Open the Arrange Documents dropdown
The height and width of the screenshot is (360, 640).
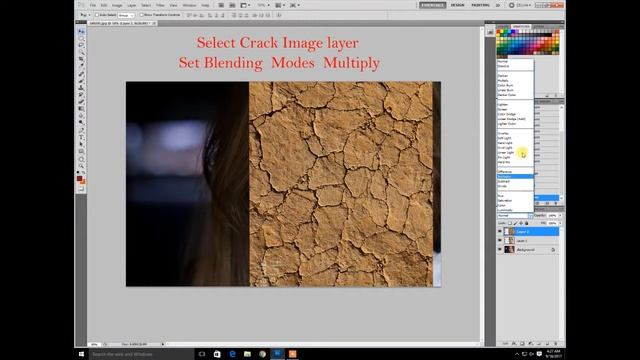pos(280,5)
